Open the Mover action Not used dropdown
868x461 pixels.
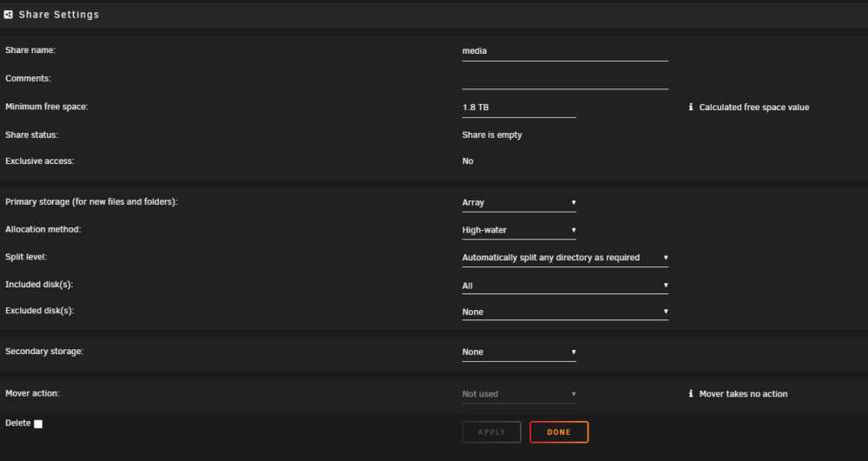tap(519, 394)
